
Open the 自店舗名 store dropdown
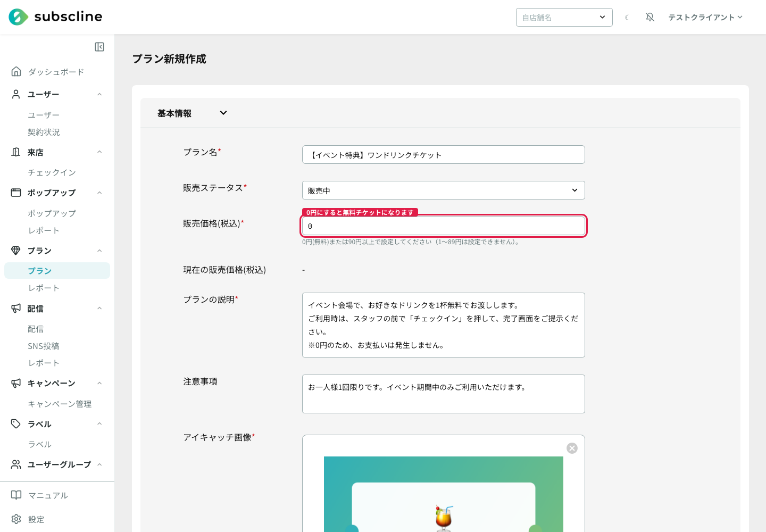click(x=564, y=17)
